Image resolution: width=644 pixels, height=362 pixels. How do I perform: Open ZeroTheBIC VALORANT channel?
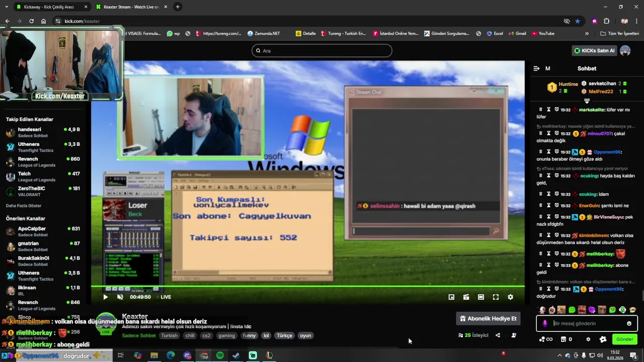[43, 191]
